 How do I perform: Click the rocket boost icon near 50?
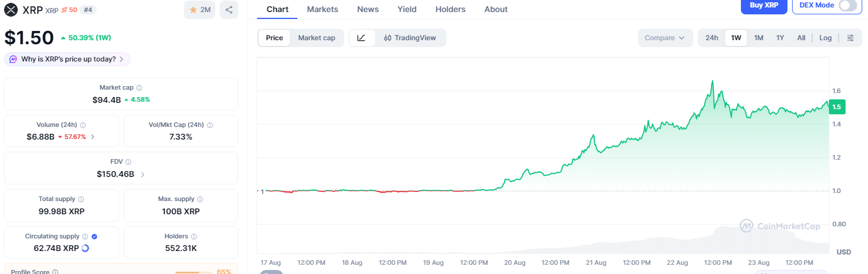(x=64, y=10)
